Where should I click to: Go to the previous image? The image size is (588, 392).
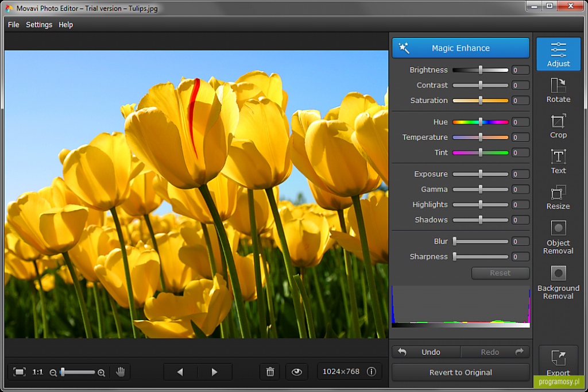pyautogui.click(x=180, y=372)
